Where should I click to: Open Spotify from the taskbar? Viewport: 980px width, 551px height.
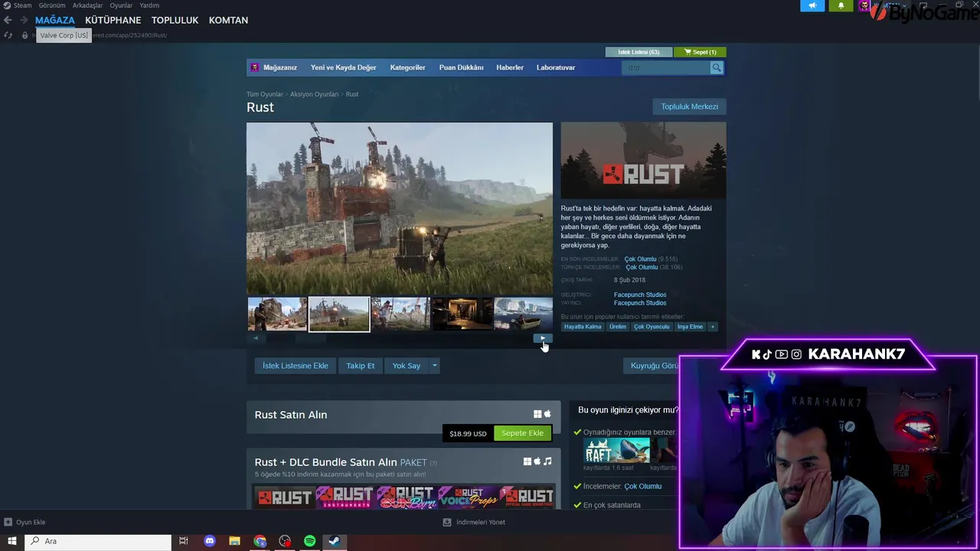[x=309, y=541]
